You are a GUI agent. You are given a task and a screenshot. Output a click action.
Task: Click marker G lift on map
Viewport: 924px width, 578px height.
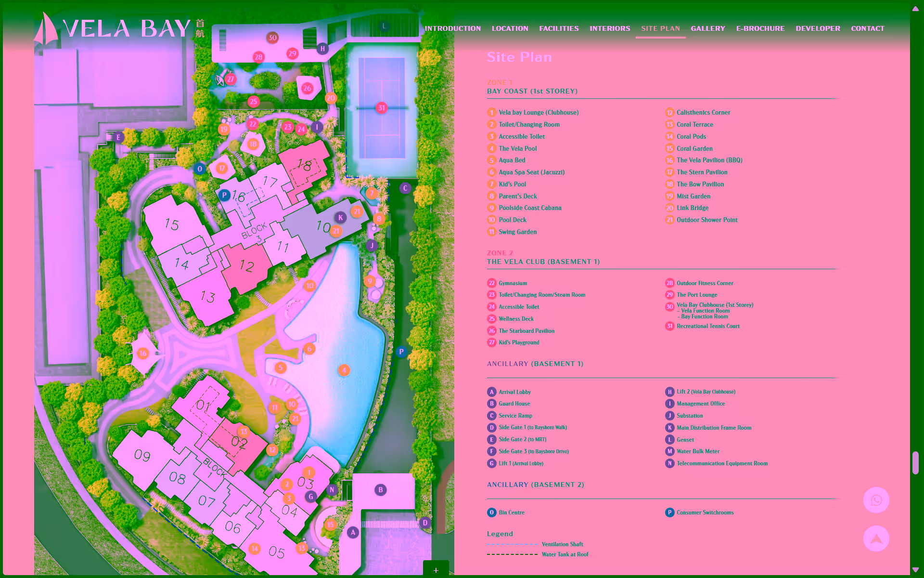pos(311,496)
